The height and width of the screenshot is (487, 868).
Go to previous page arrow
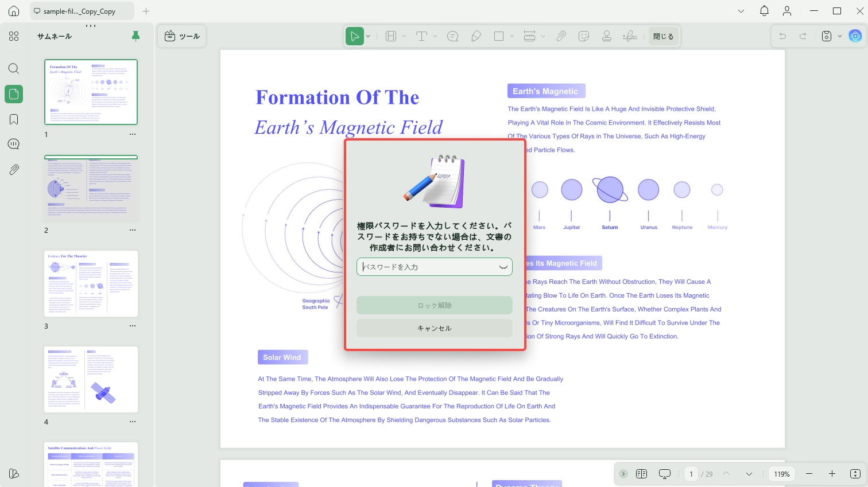[726, 474]
